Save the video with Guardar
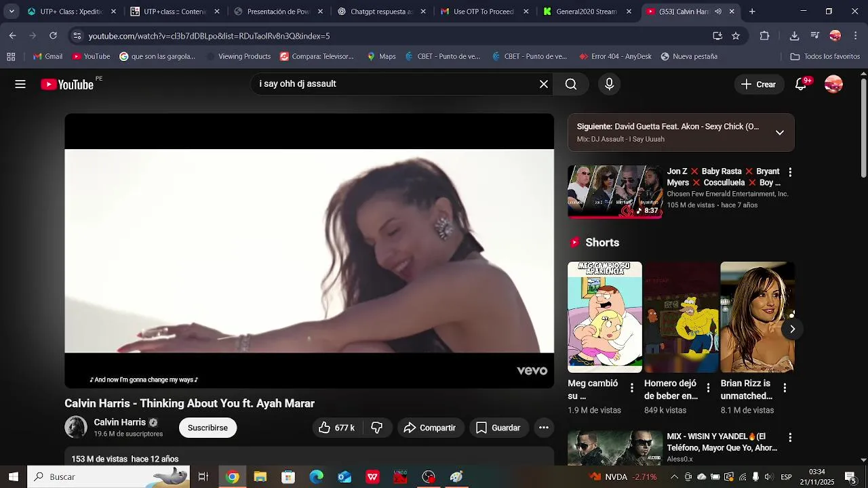This screenshot has height=488, width=868. click(498, 428)
